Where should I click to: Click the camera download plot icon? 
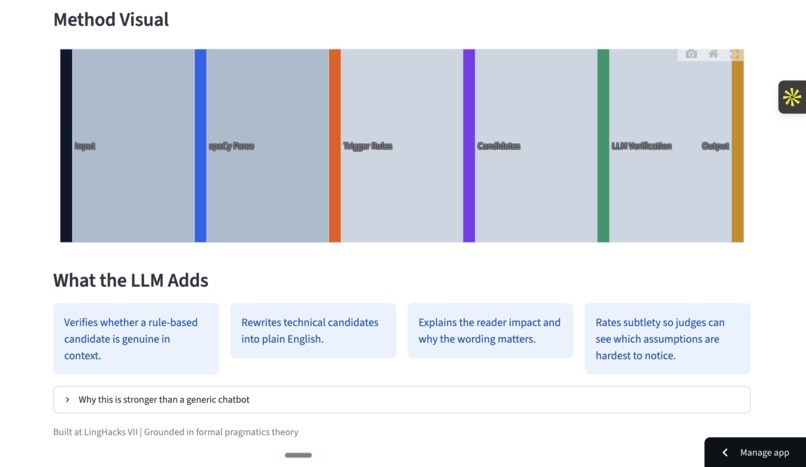point(691,54)
